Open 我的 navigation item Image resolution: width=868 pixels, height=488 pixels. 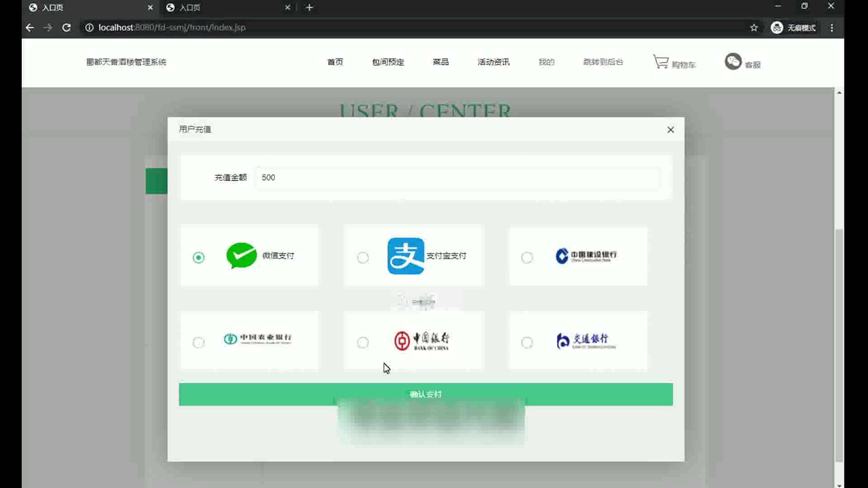coord(546,62)
